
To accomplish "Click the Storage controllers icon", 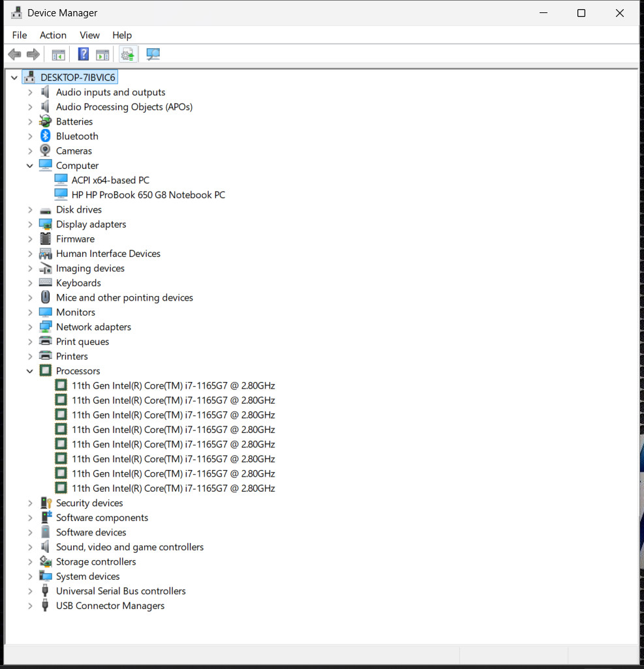I will pos(45,561).
